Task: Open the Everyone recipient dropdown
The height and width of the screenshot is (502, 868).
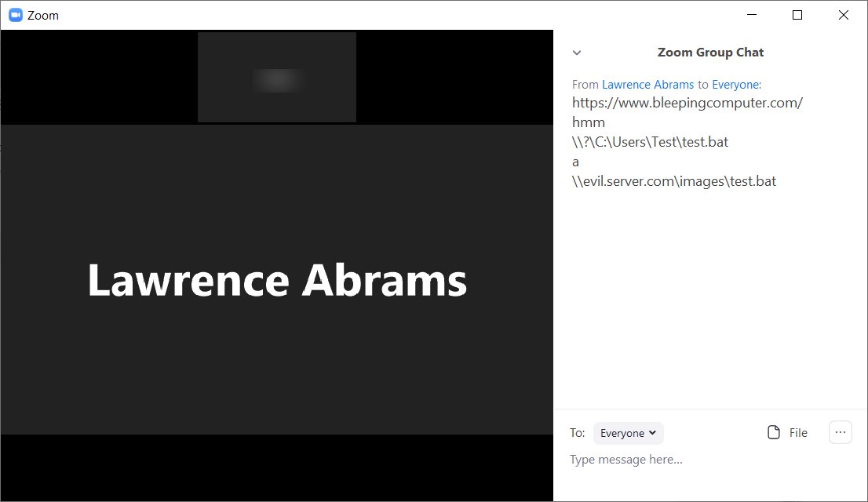Action: click(629, 433)
